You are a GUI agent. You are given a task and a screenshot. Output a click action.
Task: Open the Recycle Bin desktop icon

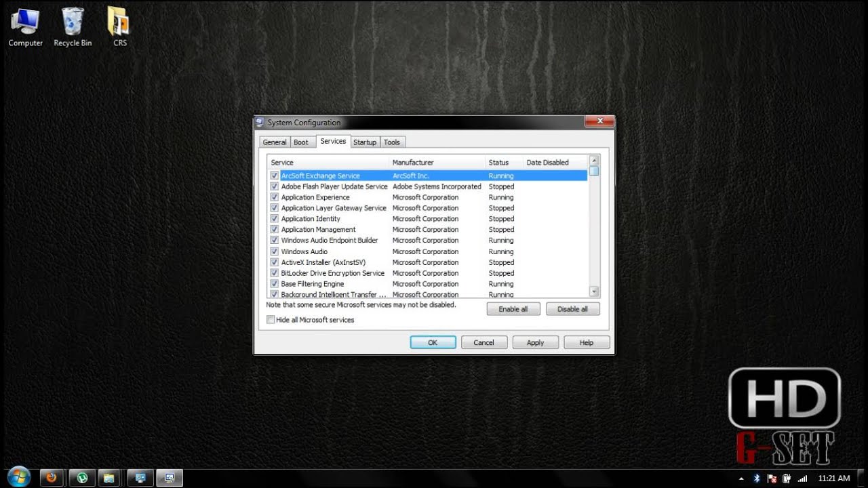pyautogui.click(x=73, y=27)
